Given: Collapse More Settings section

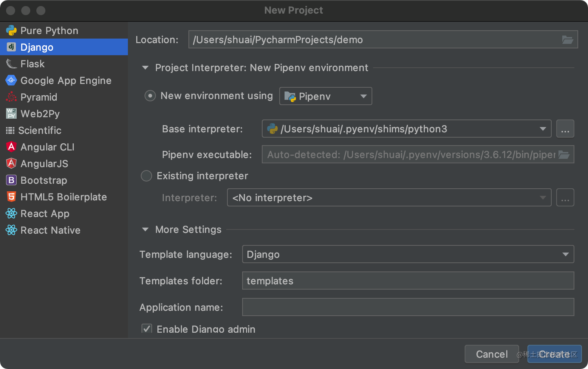Looking at the screenshot, I should 145,229.
